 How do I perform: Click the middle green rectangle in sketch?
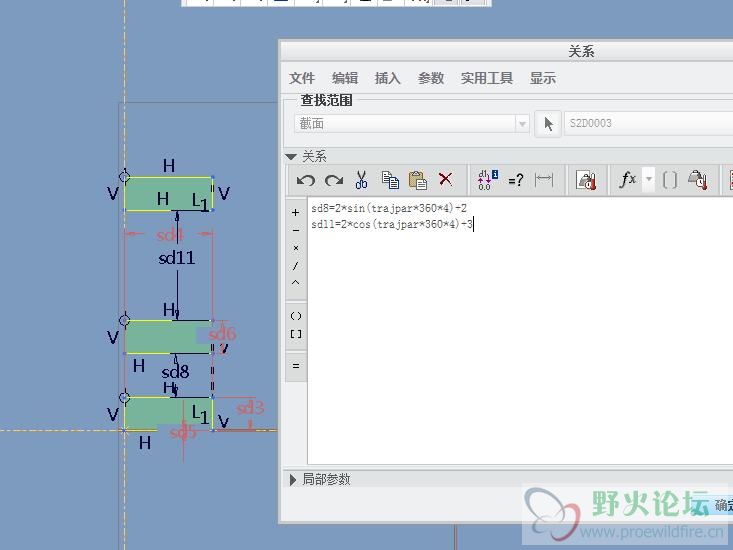tap(168, 337)
